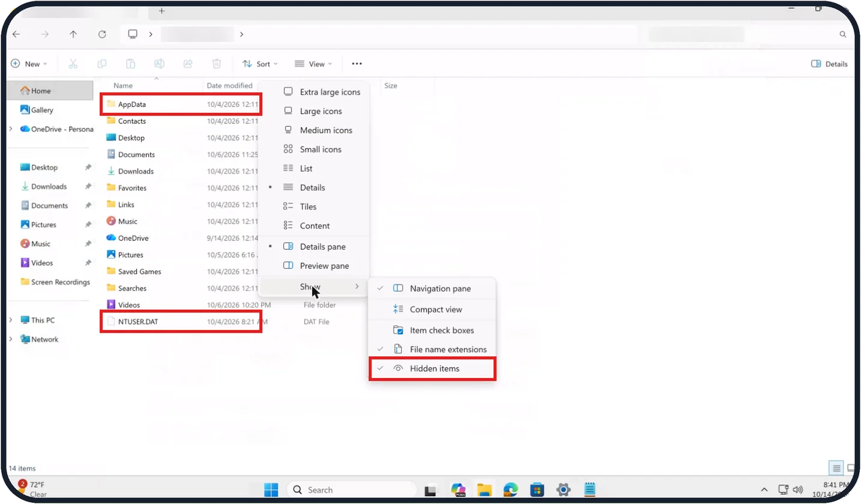Go back with the left arrow

pos(16,34)
